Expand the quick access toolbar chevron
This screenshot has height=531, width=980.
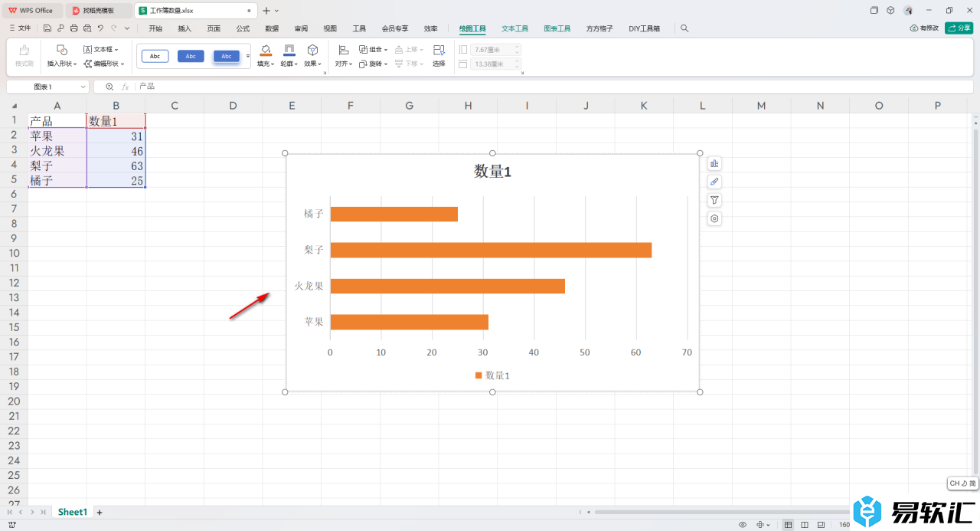click(126, 28)
